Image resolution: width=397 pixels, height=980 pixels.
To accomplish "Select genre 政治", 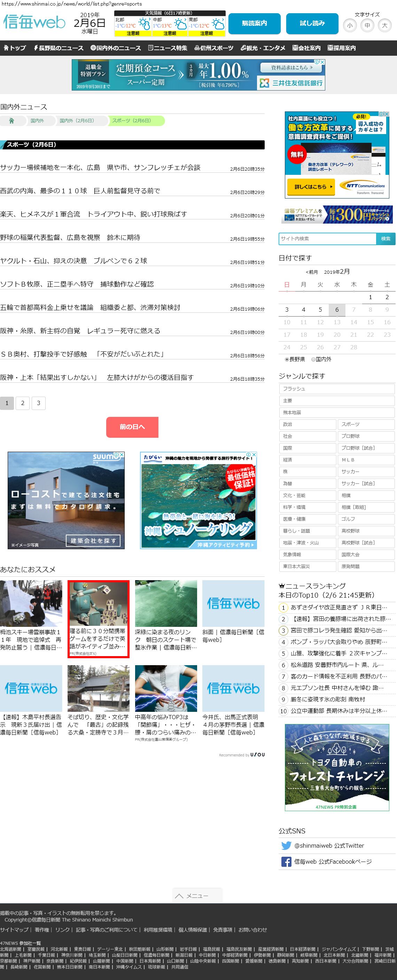I will point(308,424).
